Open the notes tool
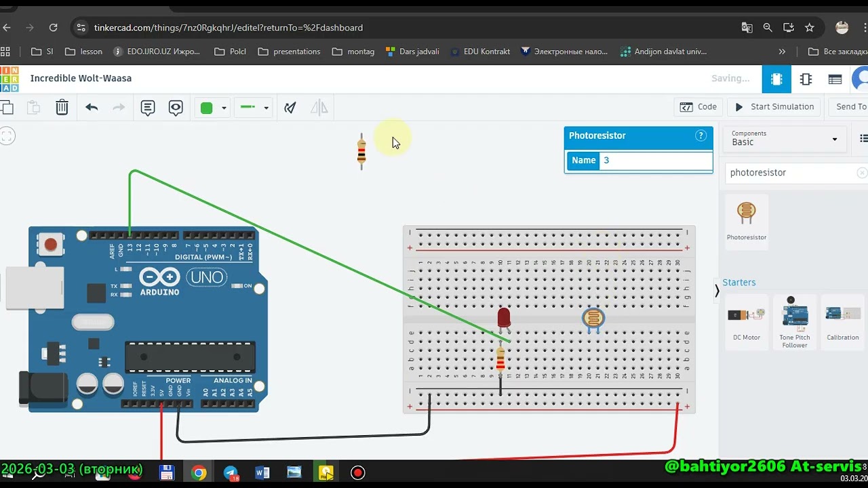Image resolution: width=868 pixels, height=488 pixels. (x=148, y=108)
